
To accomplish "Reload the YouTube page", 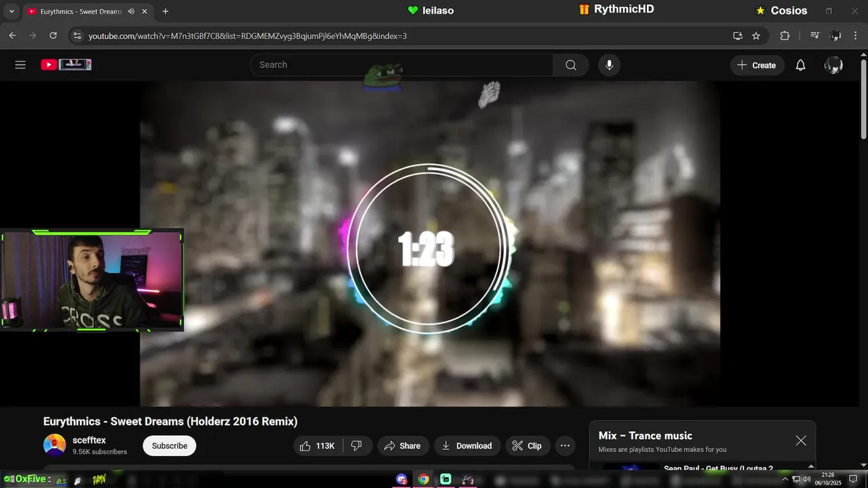I will click(x=53, y=36).
